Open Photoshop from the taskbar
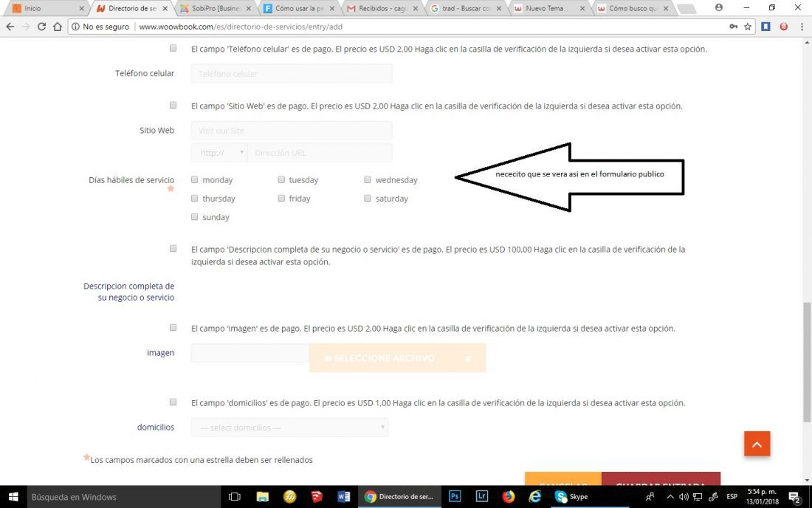This screenshot has height=508, width=812. 455,497
